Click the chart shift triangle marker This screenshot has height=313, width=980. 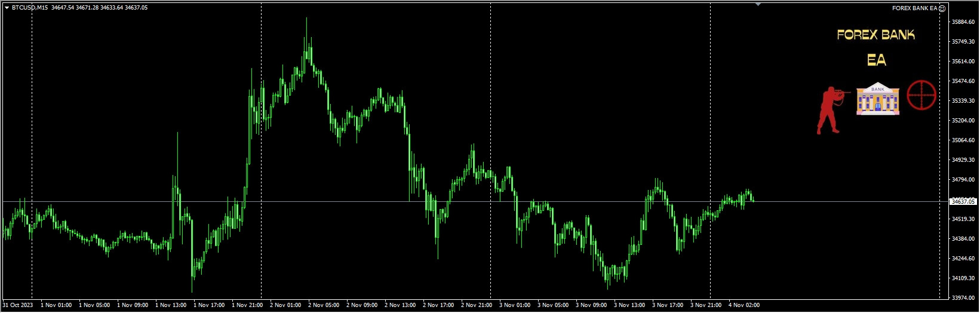(x=758, y=4)
